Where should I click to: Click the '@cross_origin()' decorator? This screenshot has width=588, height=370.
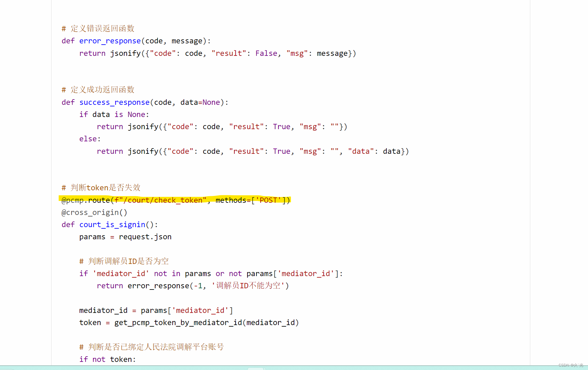(94, 212)
